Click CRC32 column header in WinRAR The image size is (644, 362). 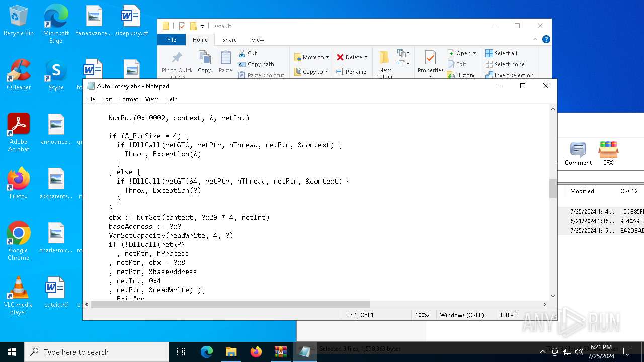[x=630, y=191]
